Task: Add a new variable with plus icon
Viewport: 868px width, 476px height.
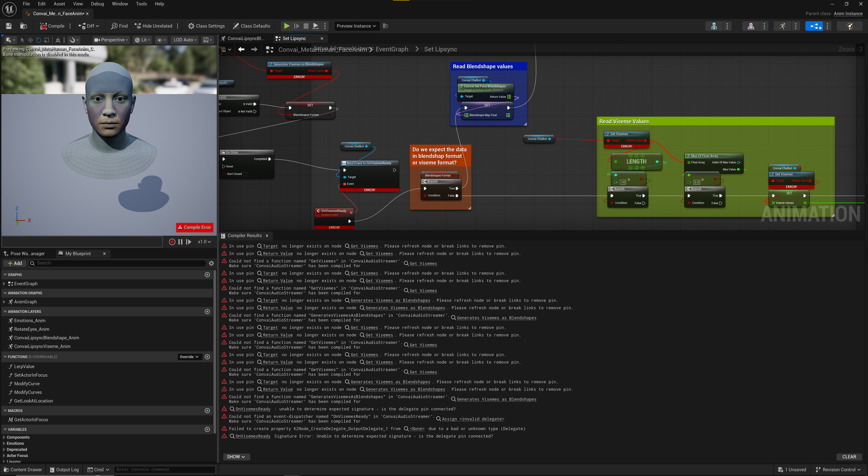Action: 207,429
